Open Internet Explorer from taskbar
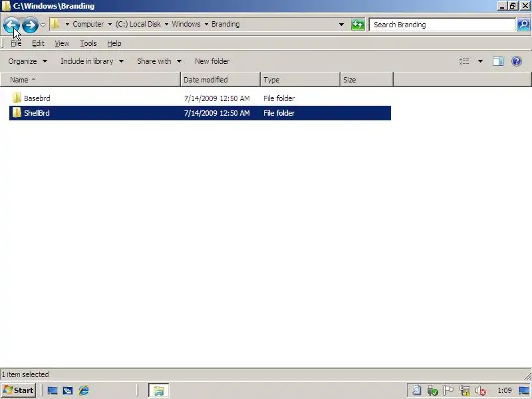Image resolution: width=532 pixels, height=399 pixels. (84, 390)
